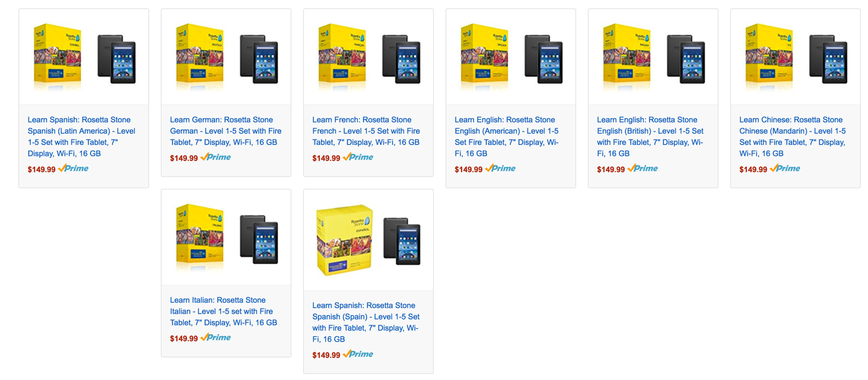
Task: Click Prime logo under English (American) listing
Action: [501, 169]
